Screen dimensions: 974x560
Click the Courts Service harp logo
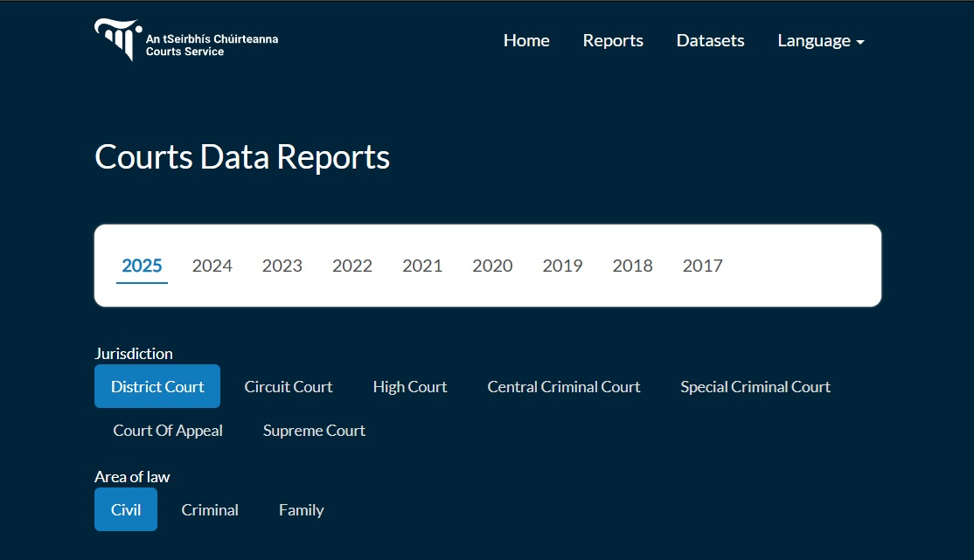pos(118,39)
